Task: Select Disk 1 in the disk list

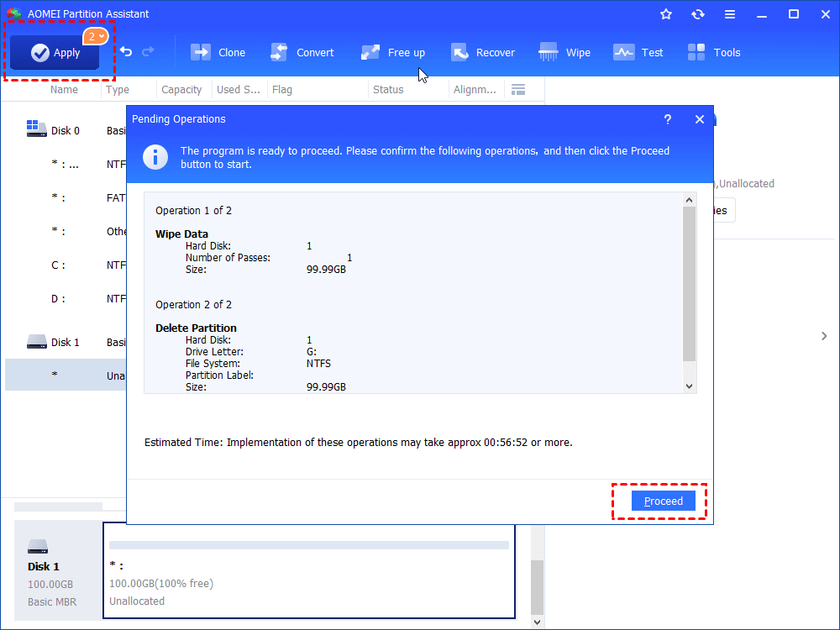Action: (x=66, y=343)
